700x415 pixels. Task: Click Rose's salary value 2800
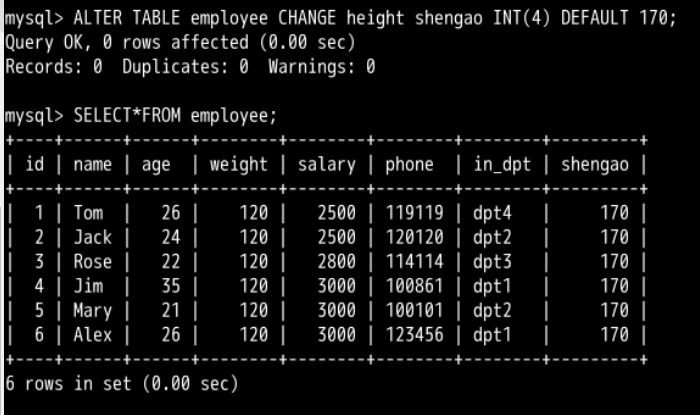[337, 262]
